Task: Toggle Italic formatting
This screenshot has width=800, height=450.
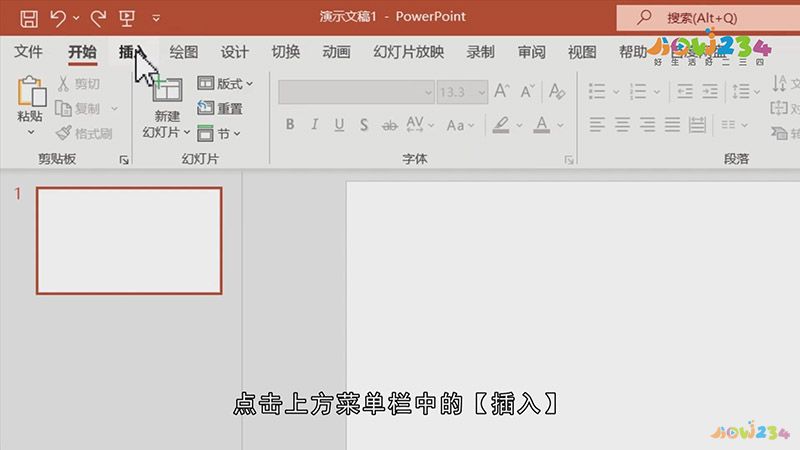Action: click(314, 124)
